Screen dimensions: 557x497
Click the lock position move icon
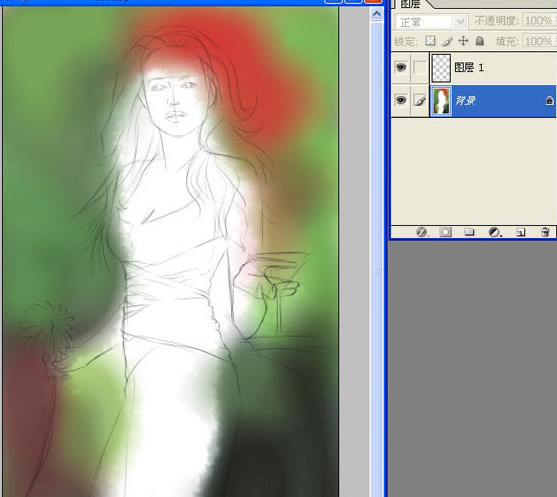click(x=463, y=41)
